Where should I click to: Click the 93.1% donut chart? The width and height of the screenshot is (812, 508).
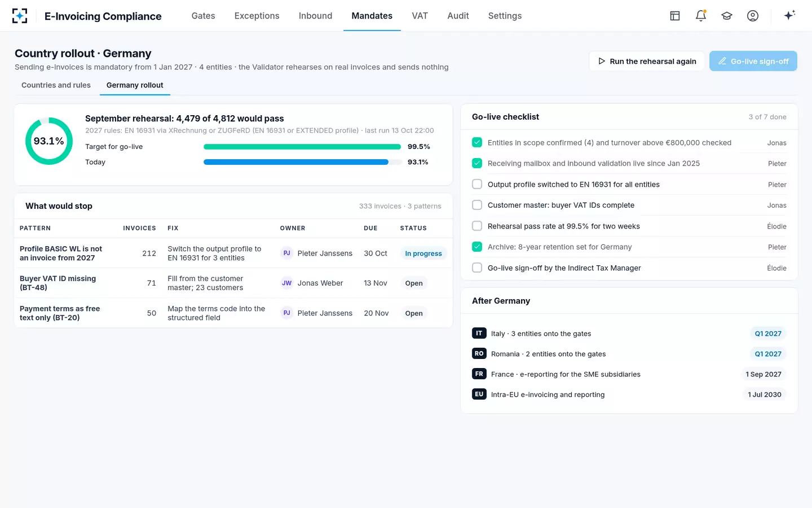49,141
